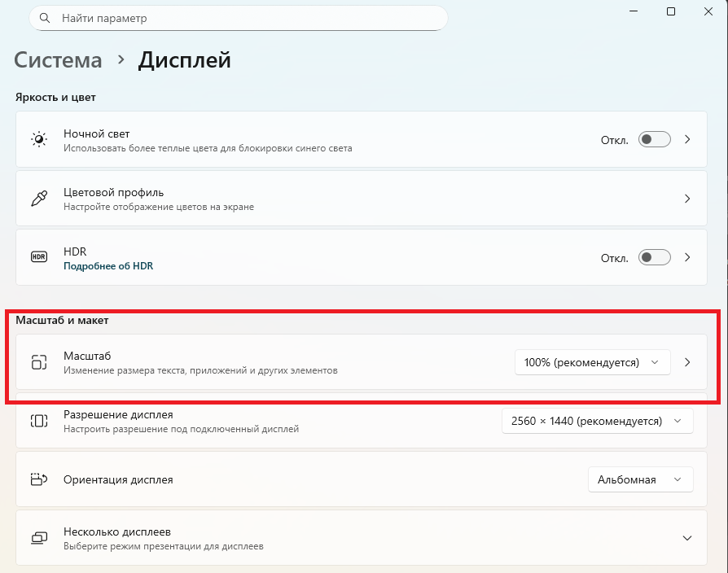Open Night light details chevron arrow
The image size is (728, 573).
(687, 140)
